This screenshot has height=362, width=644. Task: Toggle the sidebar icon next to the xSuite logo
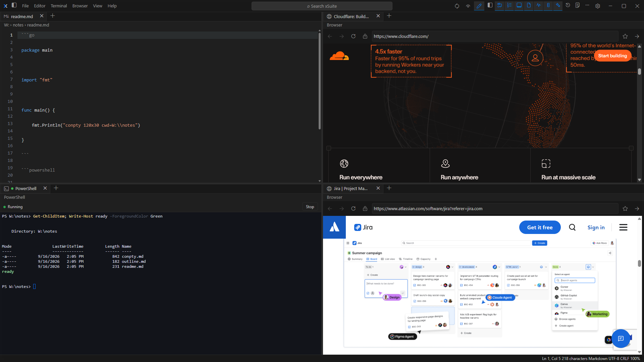14,5
